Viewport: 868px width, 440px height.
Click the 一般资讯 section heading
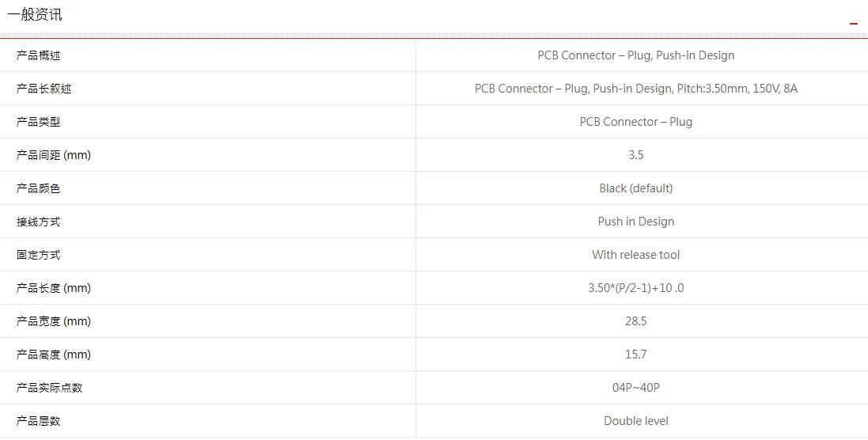pyautogui.click(x=34, y=15)
